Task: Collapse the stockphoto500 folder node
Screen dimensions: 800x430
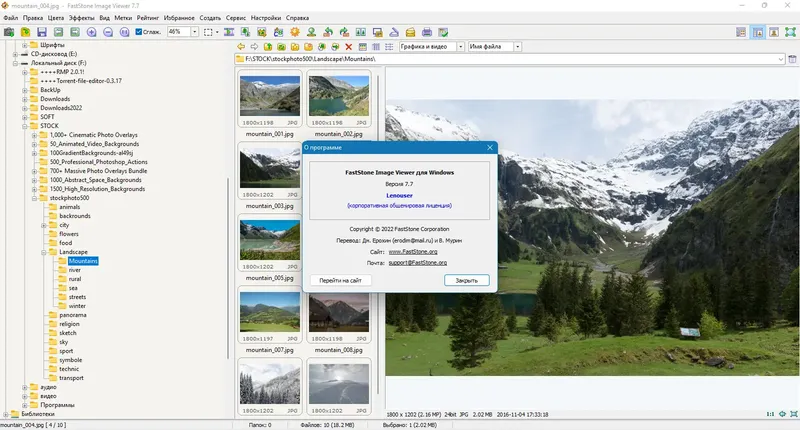Action: (34, 198)
